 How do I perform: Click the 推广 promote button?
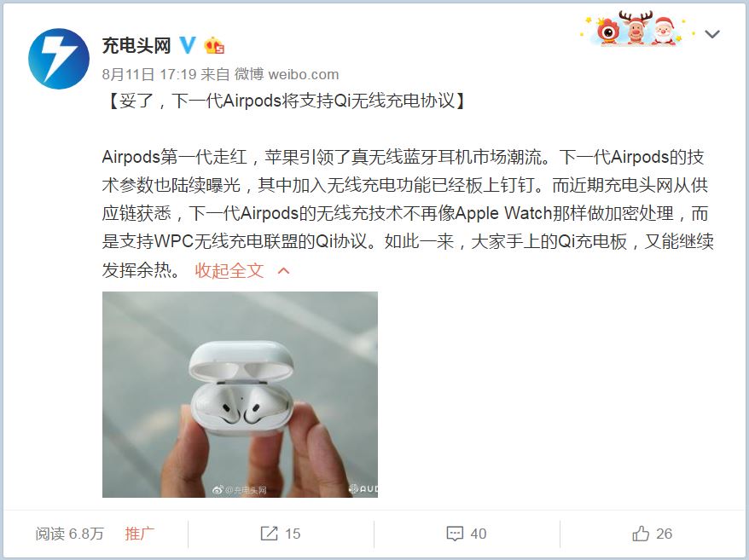pyautogui.click(x=140, y=534)
